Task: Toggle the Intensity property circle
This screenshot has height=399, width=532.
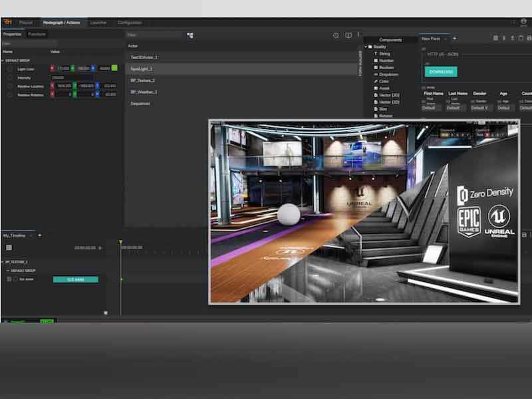Action: [10, 77]
